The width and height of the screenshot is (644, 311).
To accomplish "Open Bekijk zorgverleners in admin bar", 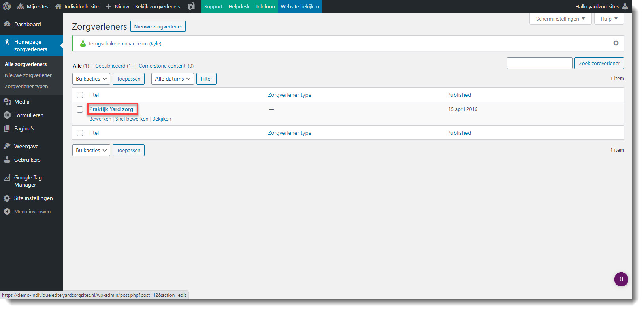I will pyautogui.click(x=158, y=6).
